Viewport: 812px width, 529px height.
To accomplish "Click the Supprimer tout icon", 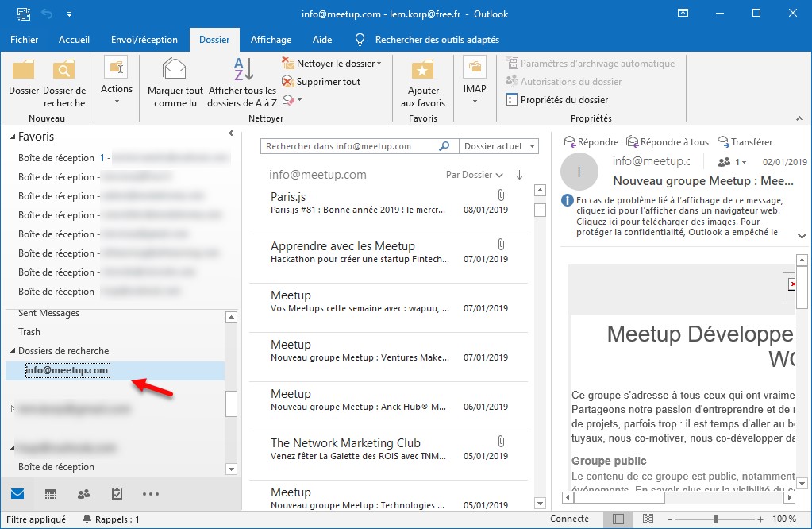I will (289, 82).
